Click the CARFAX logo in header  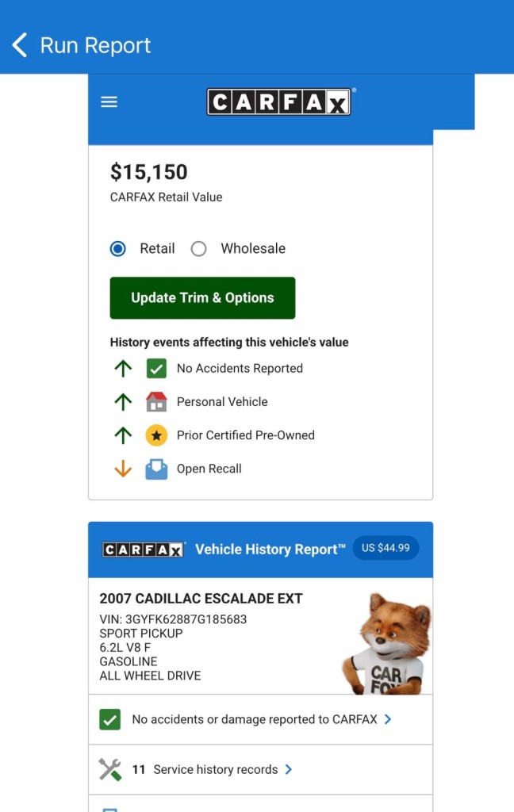coord(279,101)
